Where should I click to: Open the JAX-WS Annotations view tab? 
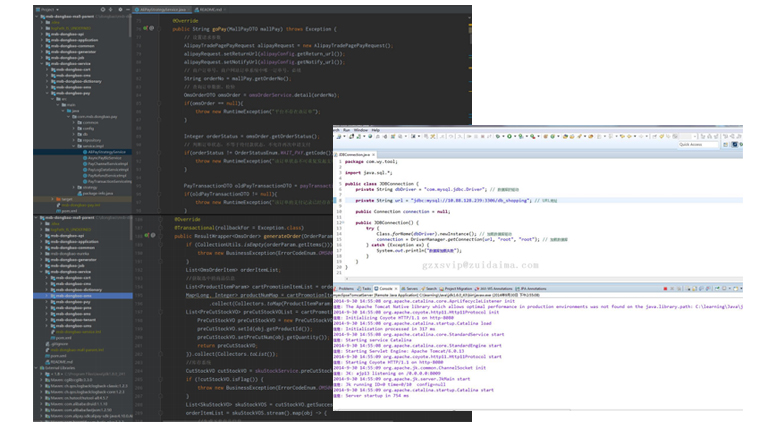[494, 289]
